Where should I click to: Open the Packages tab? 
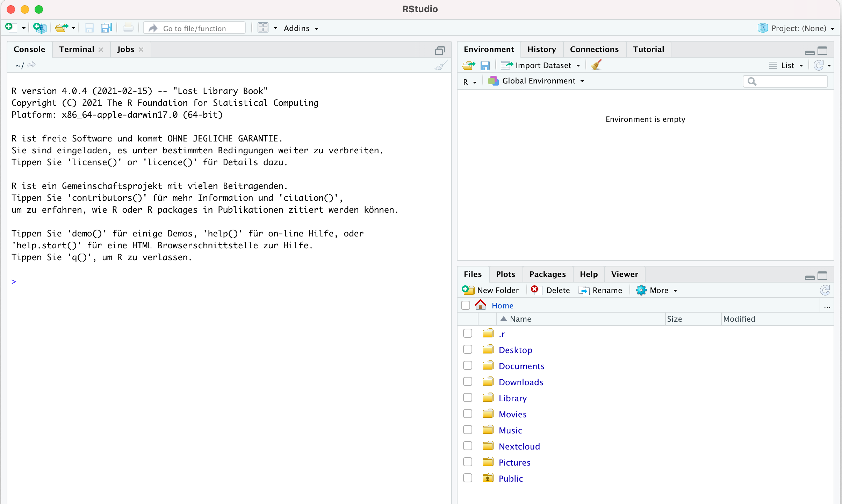[547, 274]
